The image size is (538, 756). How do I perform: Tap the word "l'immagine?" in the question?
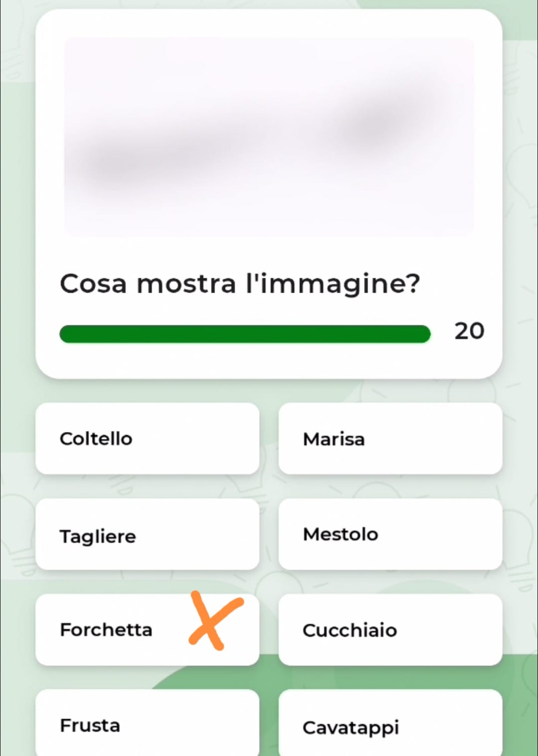[x=333, y=284]
